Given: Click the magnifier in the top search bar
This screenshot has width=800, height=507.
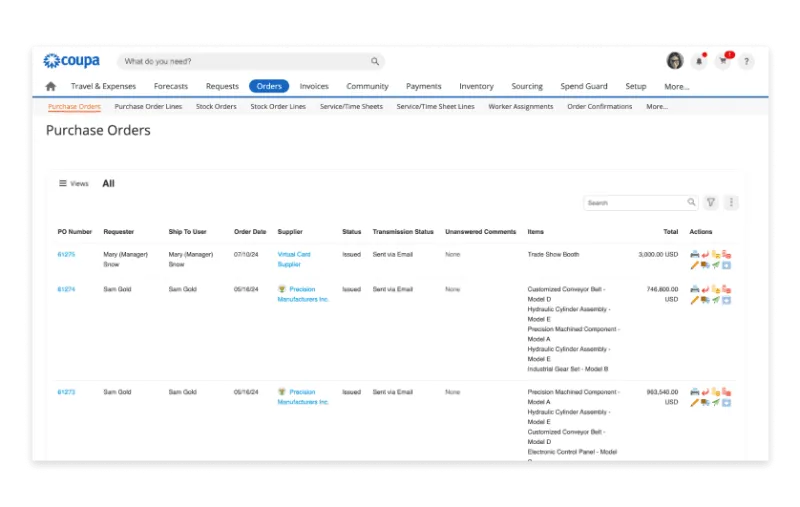Looking at the screenshot, I should point(375,61).
